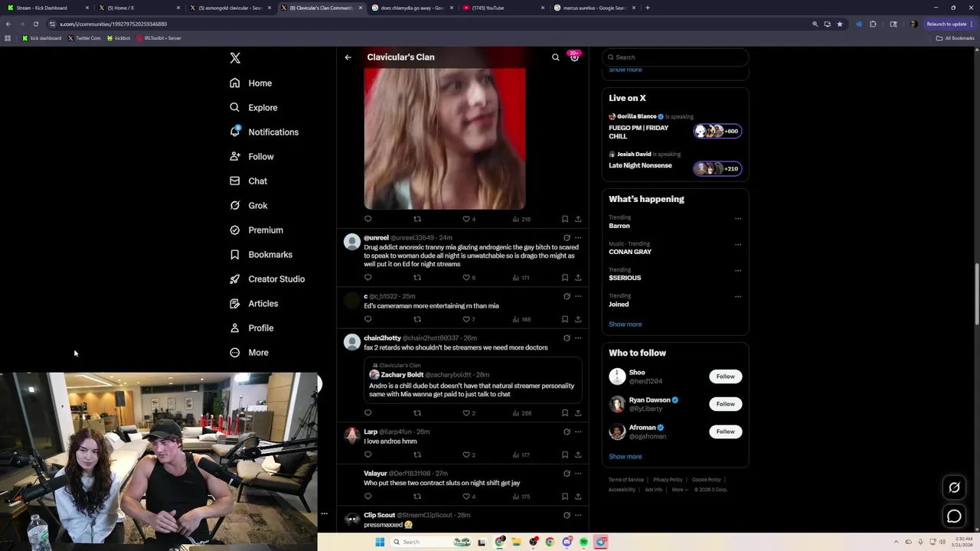Screen dimensions: 980x551
Task: Repost the chain2hotty post
Action: coord(417,413)
